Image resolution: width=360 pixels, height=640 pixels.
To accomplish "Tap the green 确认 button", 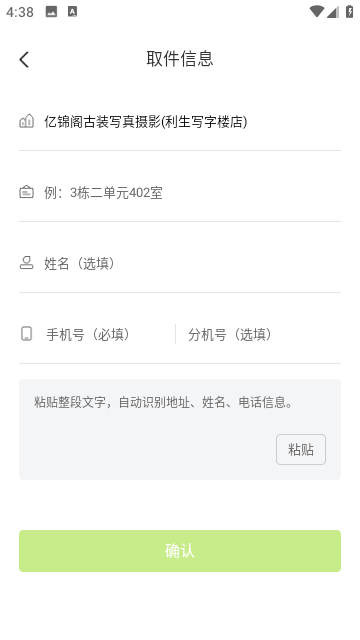I will [180, 551].
